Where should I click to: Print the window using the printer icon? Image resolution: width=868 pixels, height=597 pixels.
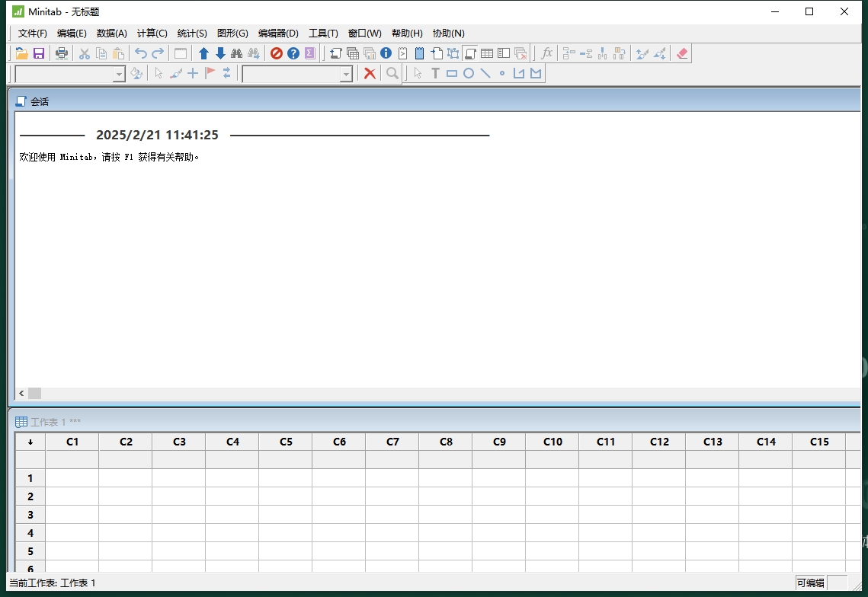(62, 53)
